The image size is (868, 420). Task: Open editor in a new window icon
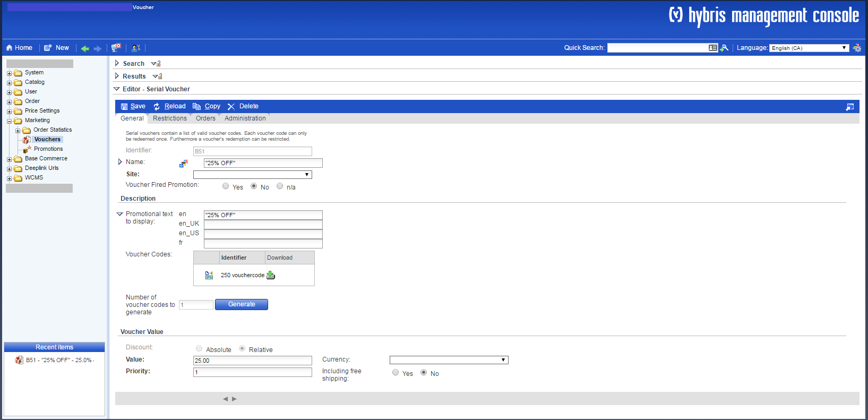point(850,107)
